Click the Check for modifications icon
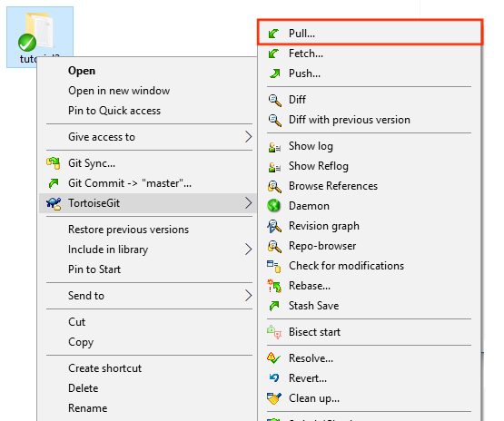This screenshot has width=504, height=421. coord(274,266)
